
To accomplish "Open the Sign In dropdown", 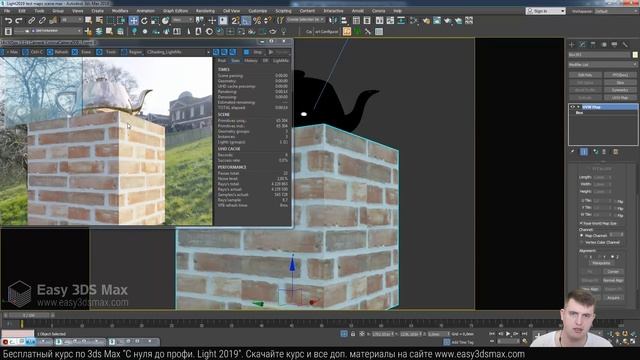I will point(545,11).
